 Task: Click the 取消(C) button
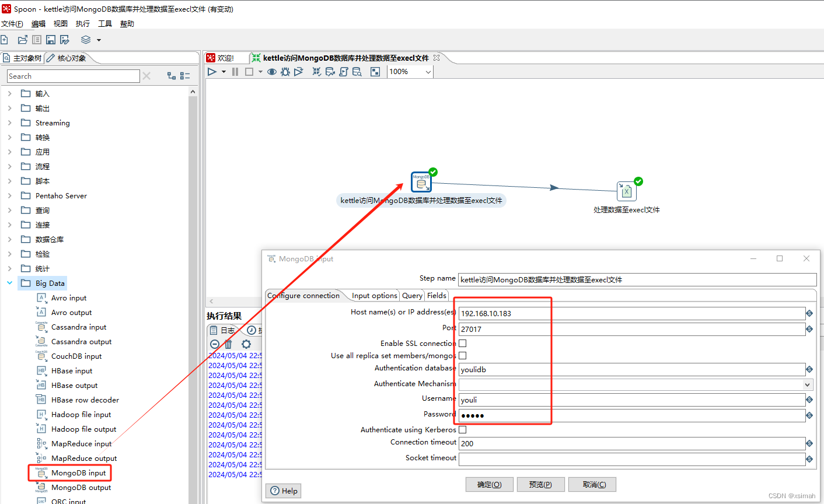click(592, 484)
